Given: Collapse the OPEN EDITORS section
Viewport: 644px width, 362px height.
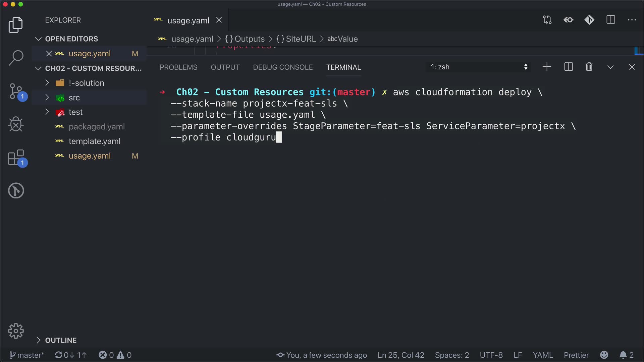Looking at the screenshot, I should (71, 39).
